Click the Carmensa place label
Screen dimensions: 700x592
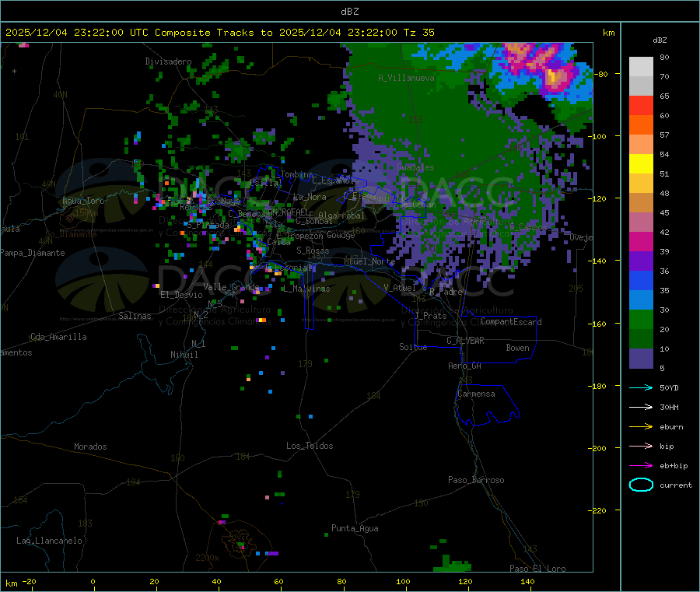476,394
